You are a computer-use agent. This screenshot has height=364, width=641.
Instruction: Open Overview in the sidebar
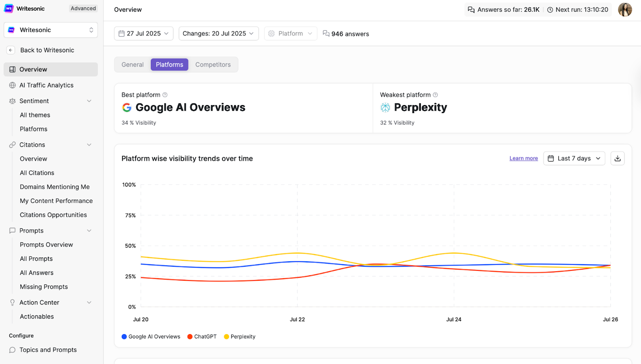click(51, 69)
